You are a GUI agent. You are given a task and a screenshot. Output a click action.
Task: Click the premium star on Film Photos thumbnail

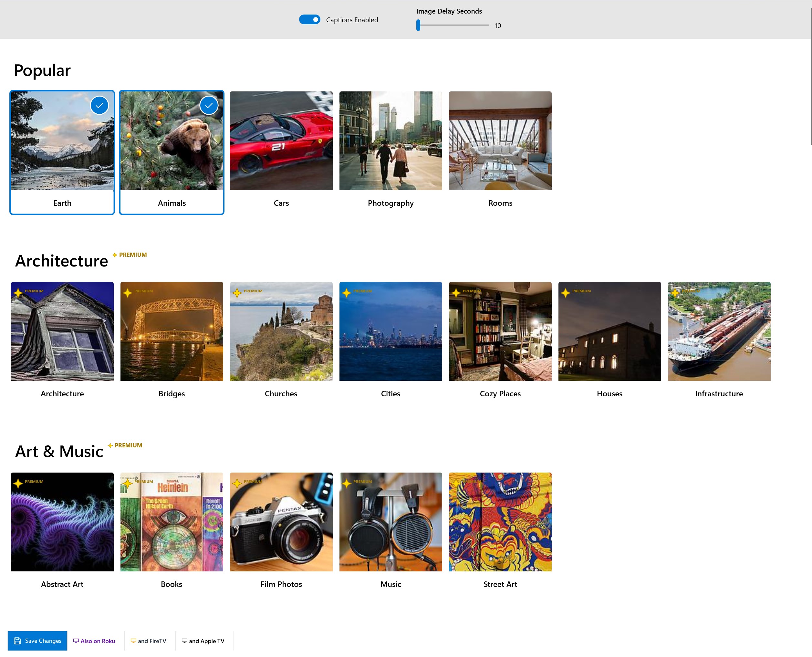pos(237,483)
